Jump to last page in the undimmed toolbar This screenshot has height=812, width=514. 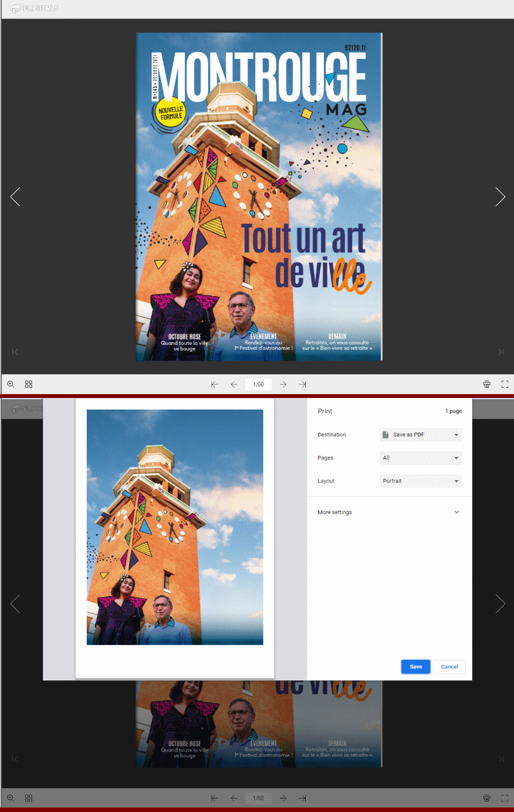[x=302, y=384]
